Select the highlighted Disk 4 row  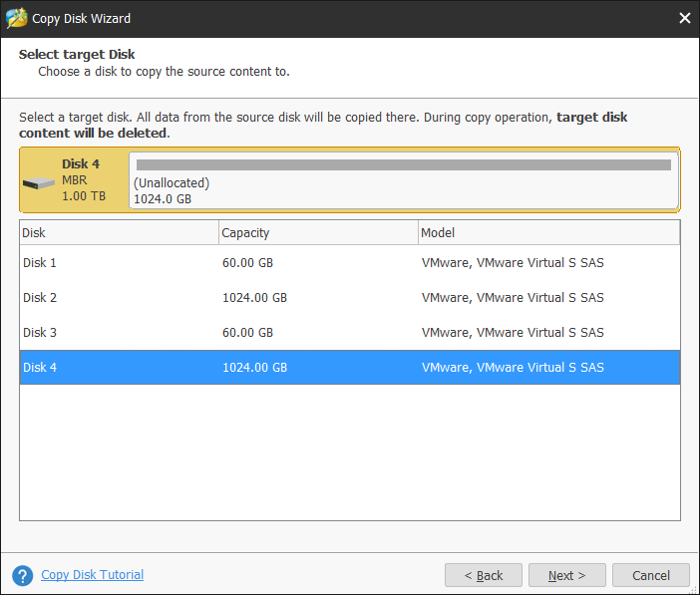point(350,367)
